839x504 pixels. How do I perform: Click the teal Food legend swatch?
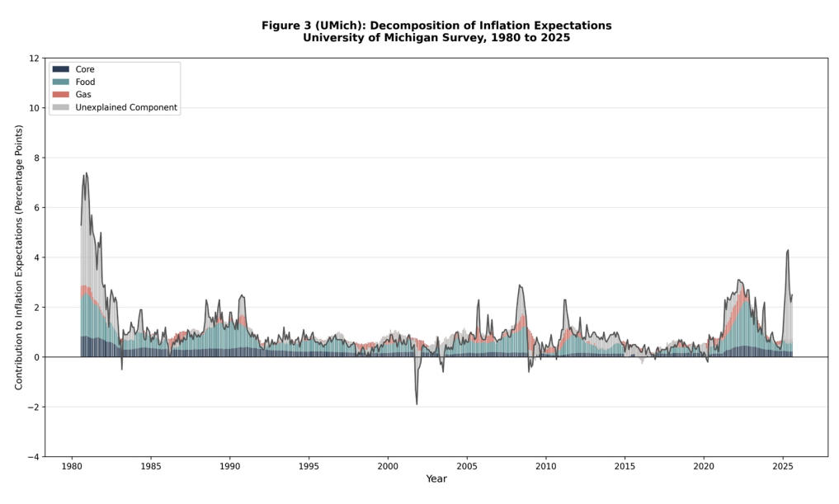coord(61,82)
